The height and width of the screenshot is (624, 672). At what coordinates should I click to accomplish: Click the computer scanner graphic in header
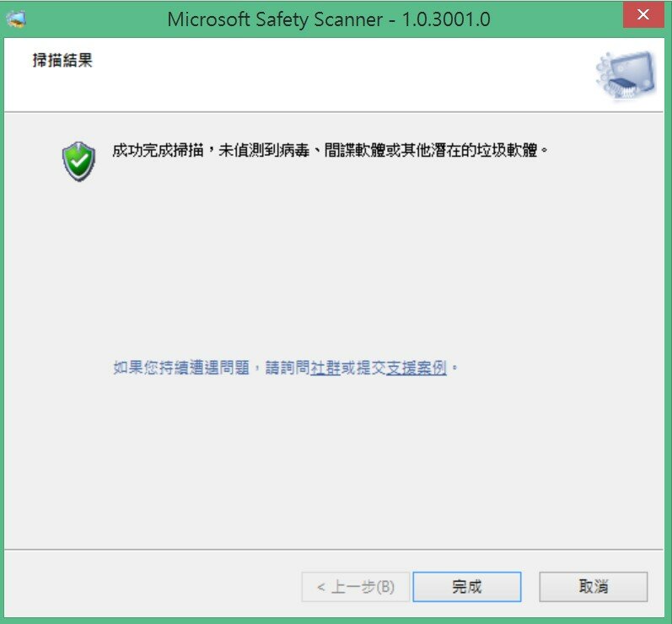pos(626,75)
